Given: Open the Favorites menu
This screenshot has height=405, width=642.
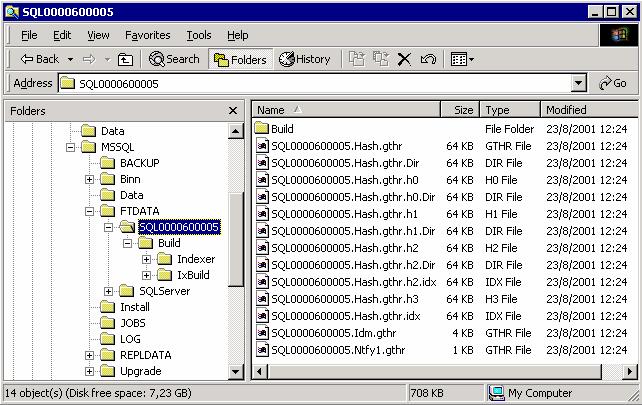Looking at the screenshot, I should 147,35.
